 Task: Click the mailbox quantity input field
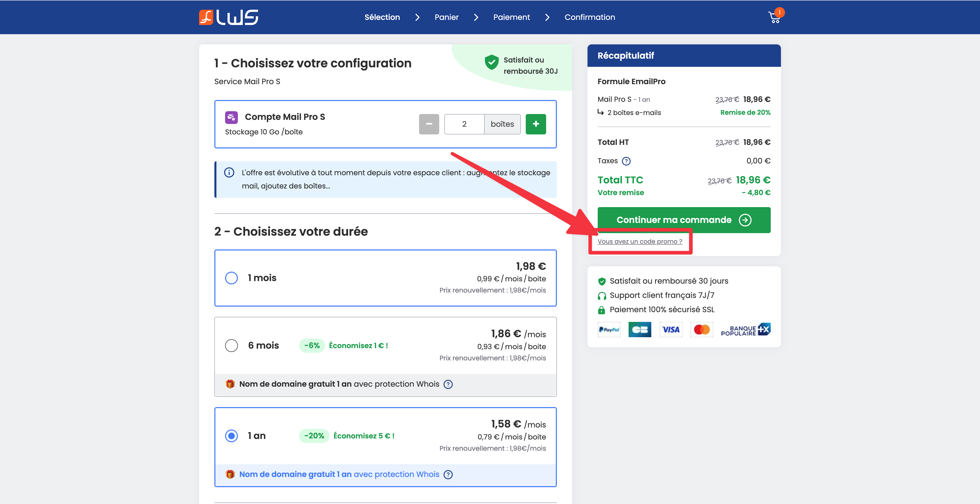(464, 124)
